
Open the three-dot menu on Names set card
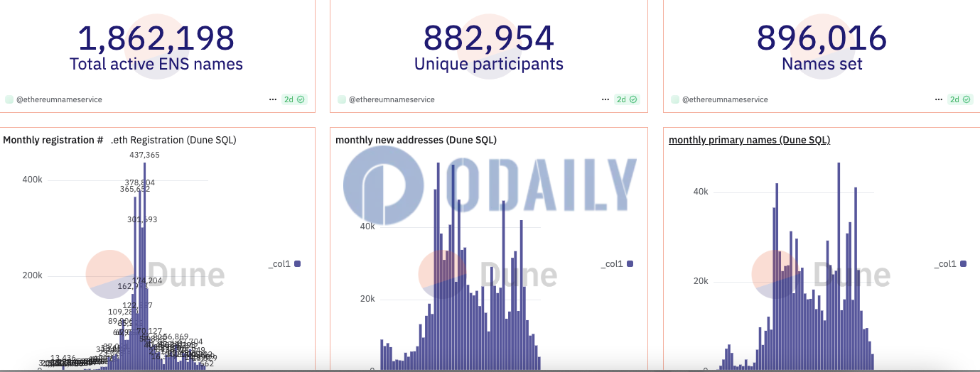coord(938,99)
